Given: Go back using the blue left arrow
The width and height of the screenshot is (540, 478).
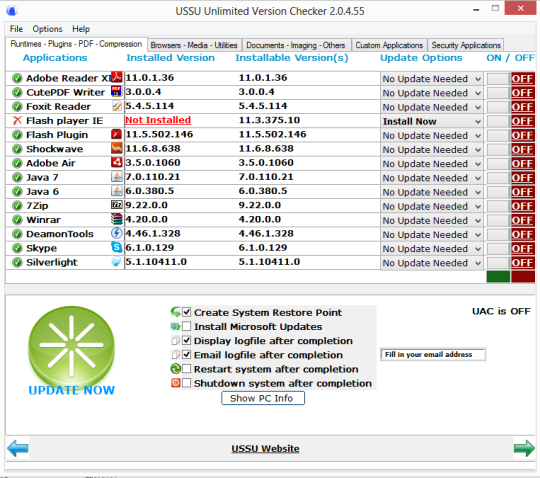Looking at the screenshot, I should tap(18, 448).
